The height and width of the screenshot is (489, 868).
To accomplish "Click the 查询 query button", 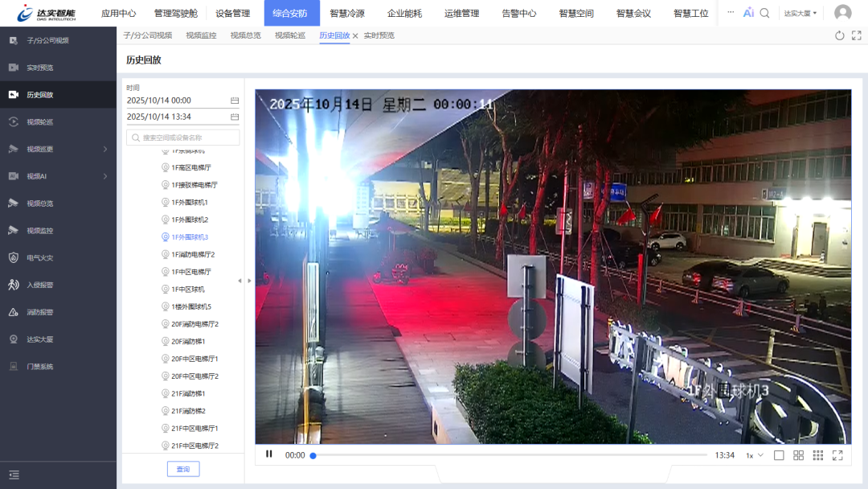I will click(x=183, y=469).
